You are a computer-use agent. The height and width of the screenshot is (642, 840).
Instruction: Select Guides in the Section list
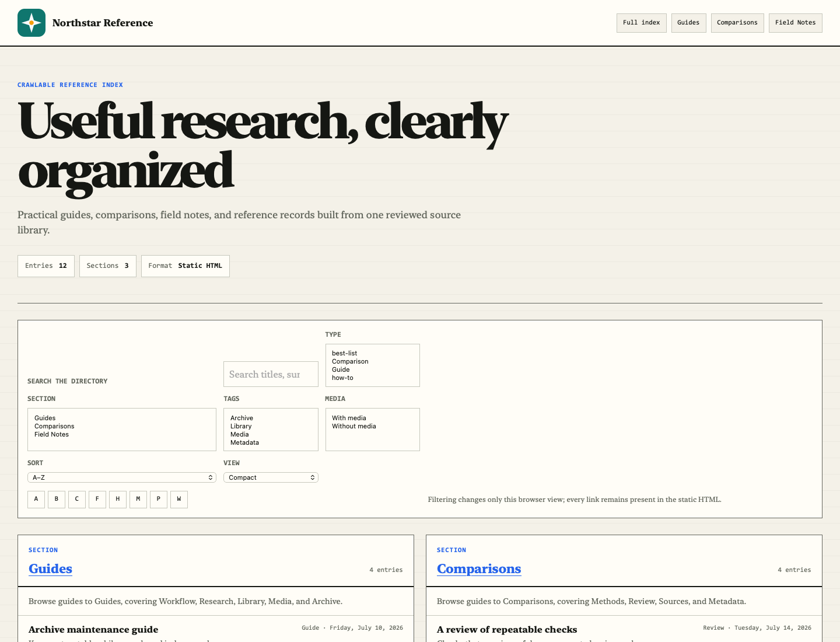[121, 418]
